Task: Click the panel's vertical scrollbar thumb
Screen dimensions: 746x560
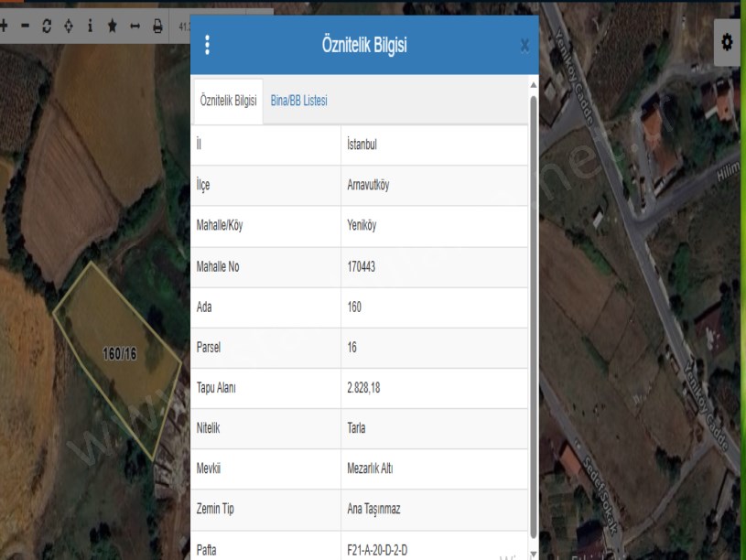Action: tap(534, 311)
